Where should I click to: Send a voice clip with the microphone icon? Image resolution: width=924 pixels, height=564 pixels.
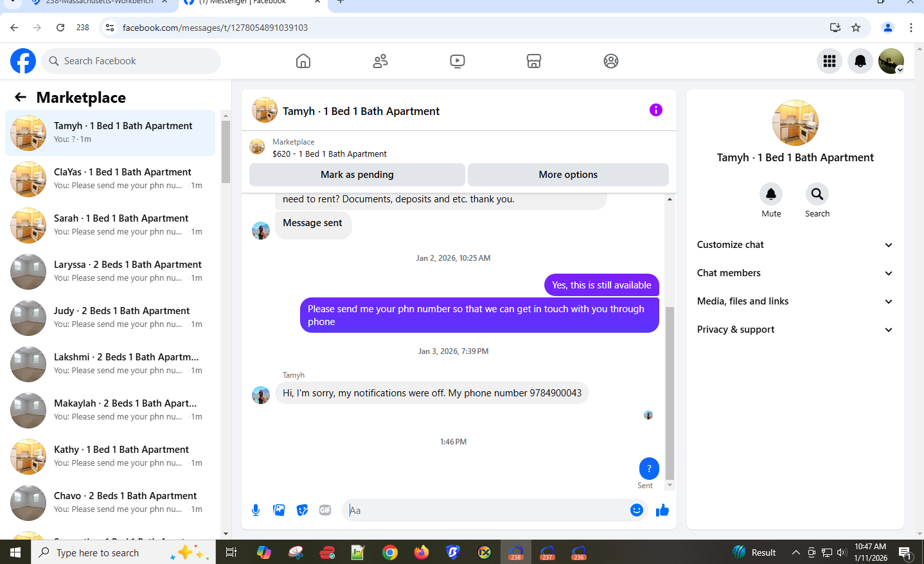point(256,510)
